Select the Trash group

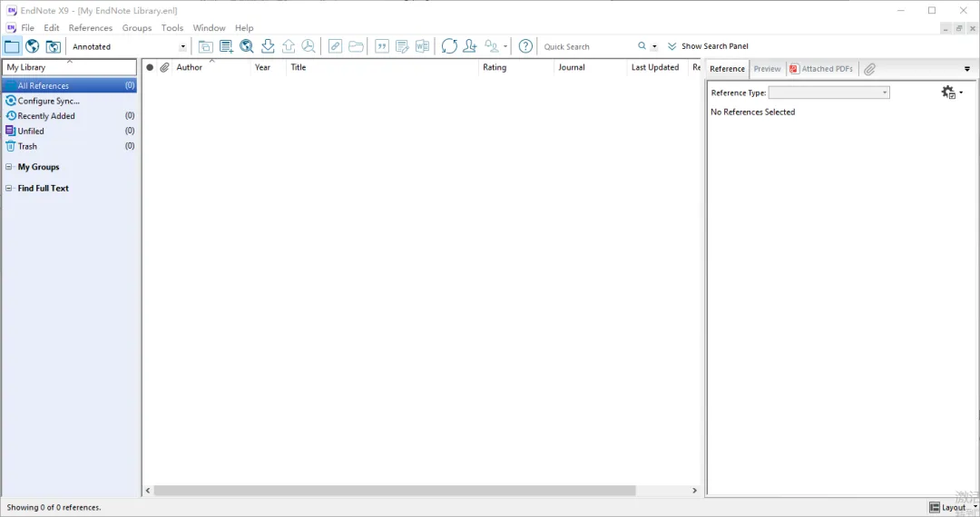69,146
